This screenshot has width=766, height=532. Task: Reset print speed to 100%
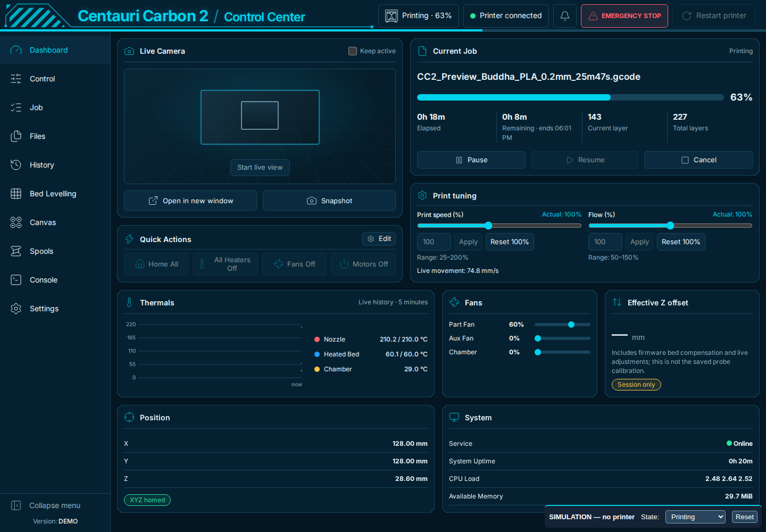[510, 242]
